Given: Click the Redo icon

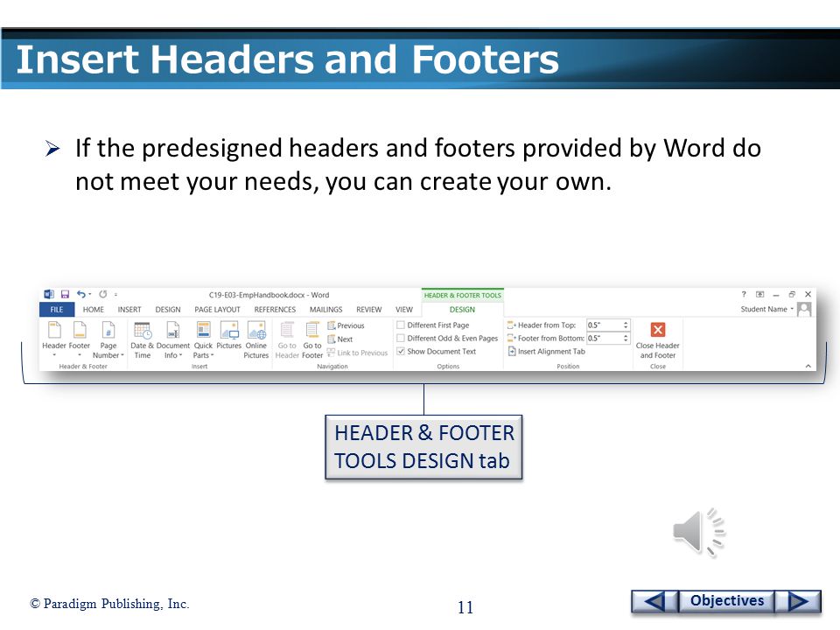Looking at the screenshot, I should click(x=103, y=294).
